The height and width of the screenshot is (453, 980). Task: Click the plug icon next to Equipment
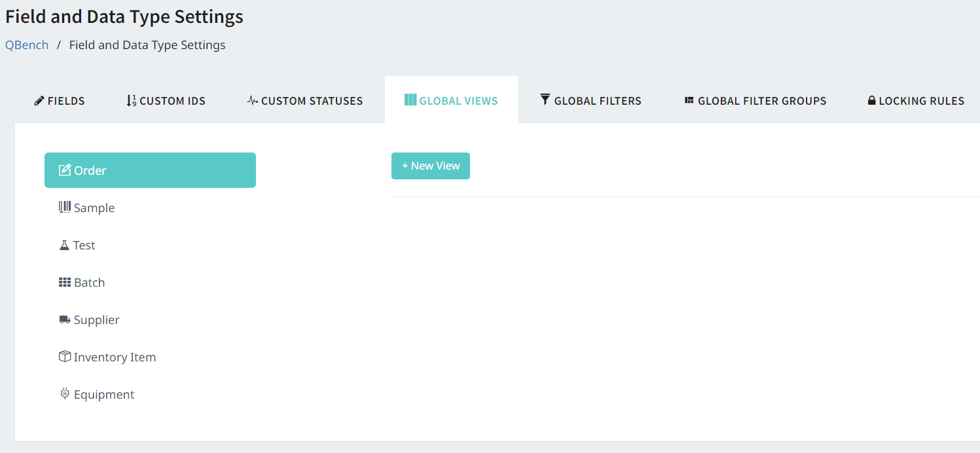click(x=64, y=394)
